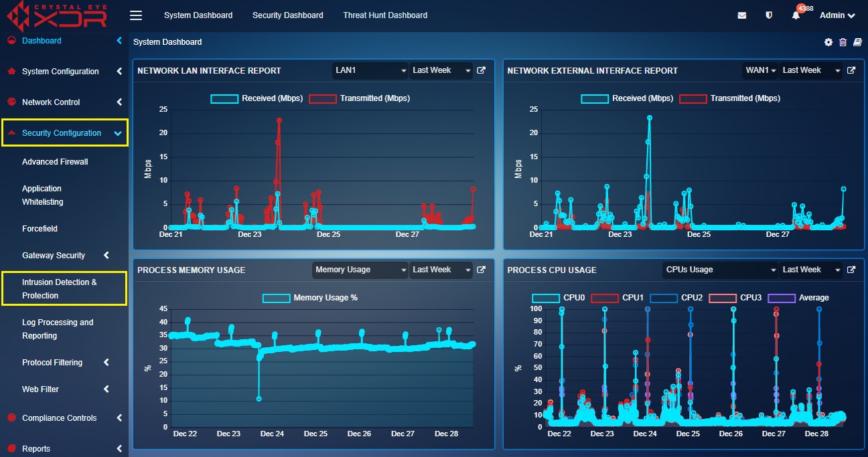This screenshot has height=457, width=868.
Task: Click the System Dashboard breadcrumb title
Action: coord(167,42)
